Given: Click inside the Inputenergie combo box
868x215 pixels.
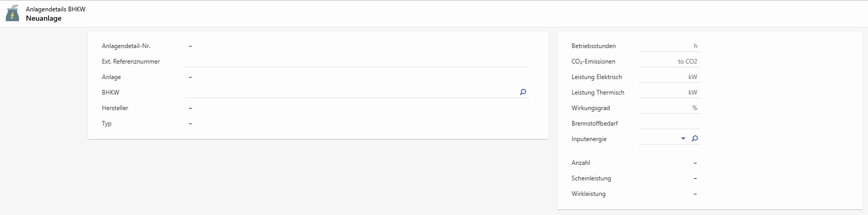Looking at the screenshot, I should [659, 139].
